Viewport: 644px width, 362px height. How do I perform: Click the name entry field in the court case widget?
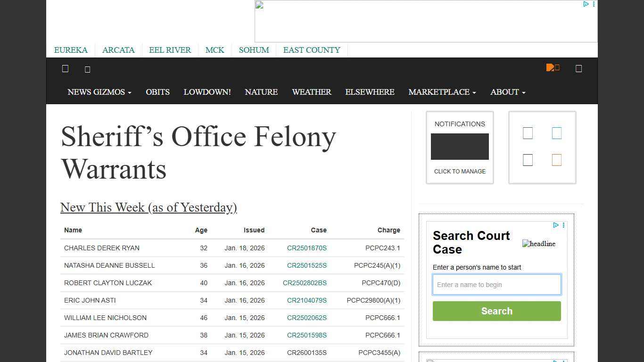[496, 284]
